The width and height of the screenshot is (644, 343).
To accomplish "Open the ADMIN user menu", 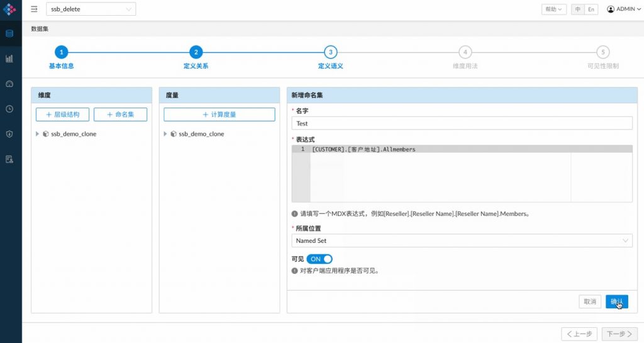I will coord(623,9).
